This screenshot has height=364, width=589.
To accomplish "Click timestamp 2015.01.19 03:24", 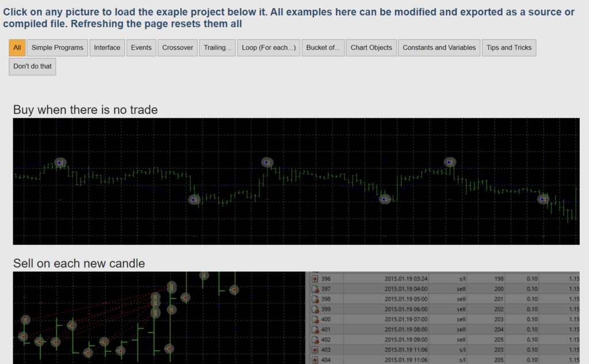I will pyautogui.click(x=406, y=279).
